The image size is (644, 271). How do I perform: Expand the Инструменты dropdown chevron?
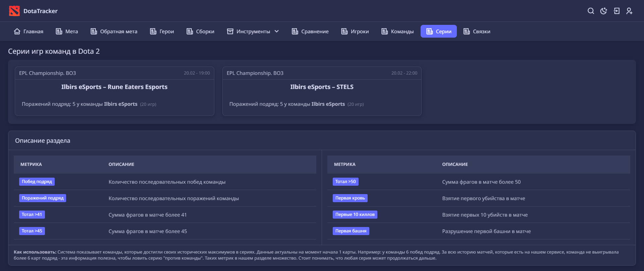point(277,31)
